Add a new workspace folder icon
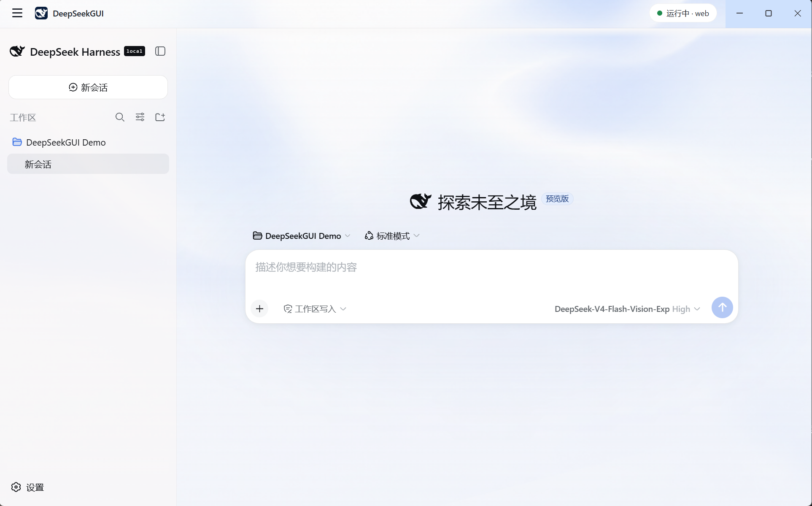 point(160,117)
